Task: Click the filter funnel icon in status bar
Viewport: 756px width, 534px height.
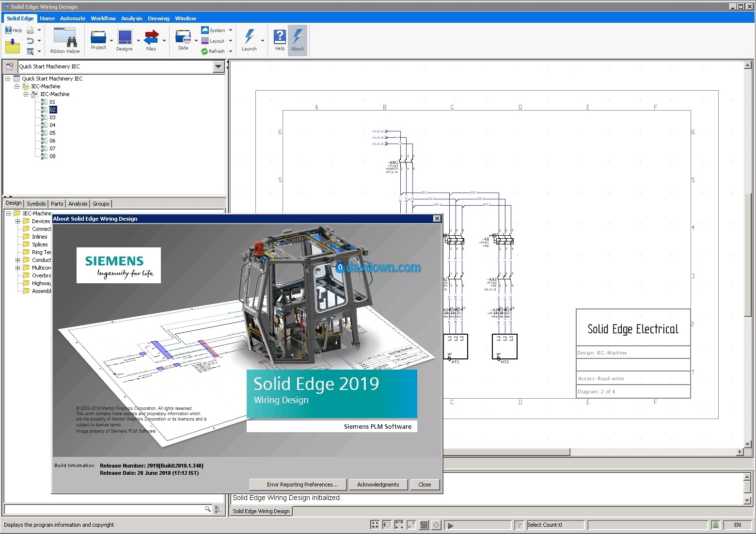Action: coord(519,525)
